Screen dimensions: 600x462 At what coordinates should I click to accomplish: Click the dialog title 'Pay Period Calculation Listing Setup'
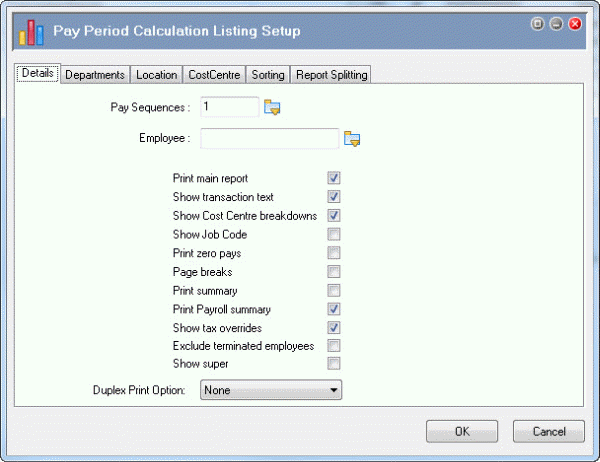tap(177, 31)
